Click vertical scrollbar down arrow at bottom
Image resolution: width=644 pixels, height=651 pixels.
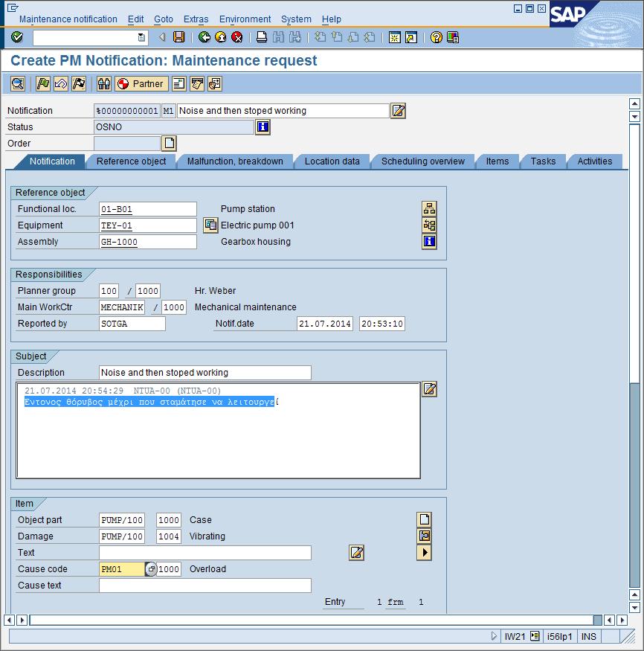click(x=634, y=607)
